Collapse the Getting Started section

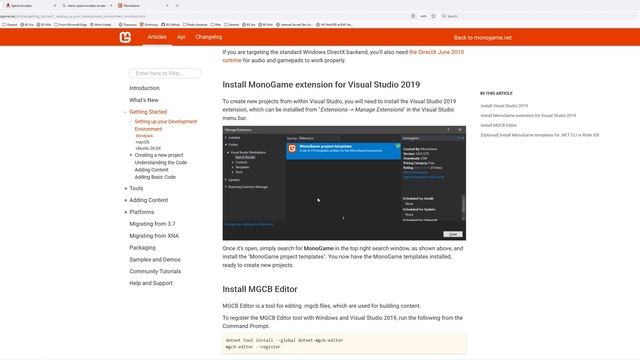coord(125,112)
